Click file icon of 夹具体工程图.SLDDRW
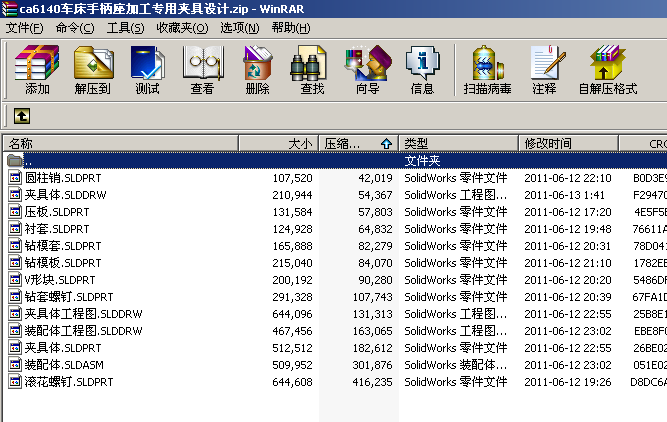 (15, 314)
